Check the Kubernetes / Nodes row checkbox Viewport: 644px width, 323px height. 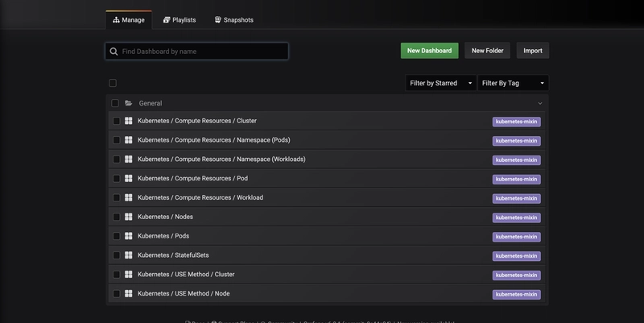click(116, 217)
